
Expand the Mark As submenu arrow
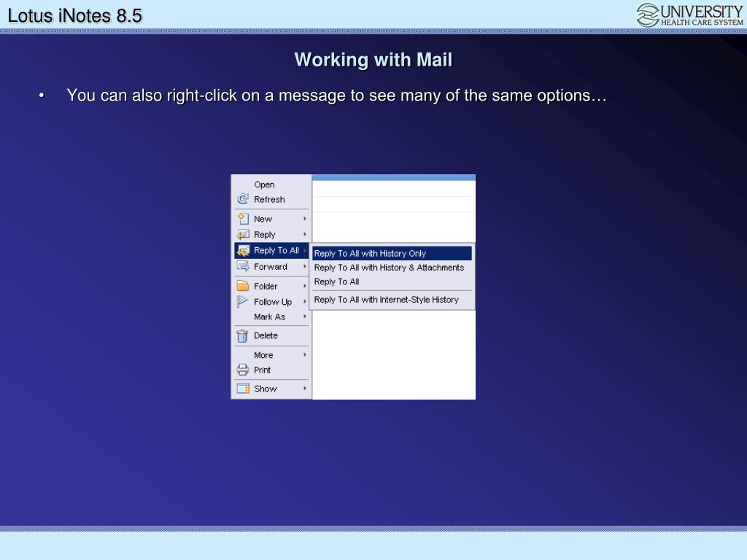pyautogui.click(x=305, y=316)
